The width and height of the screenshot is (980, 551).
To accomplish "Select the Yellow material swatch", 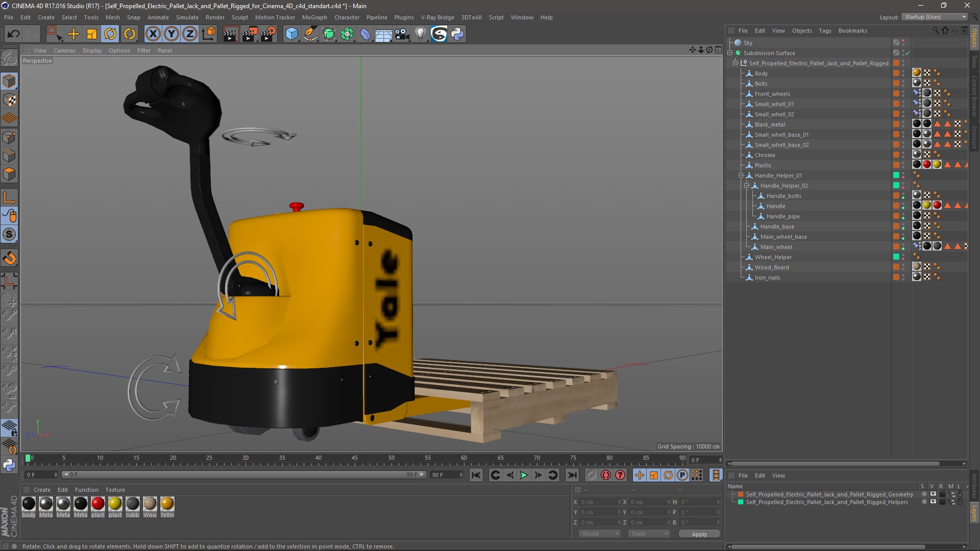I will pos(167,504).
